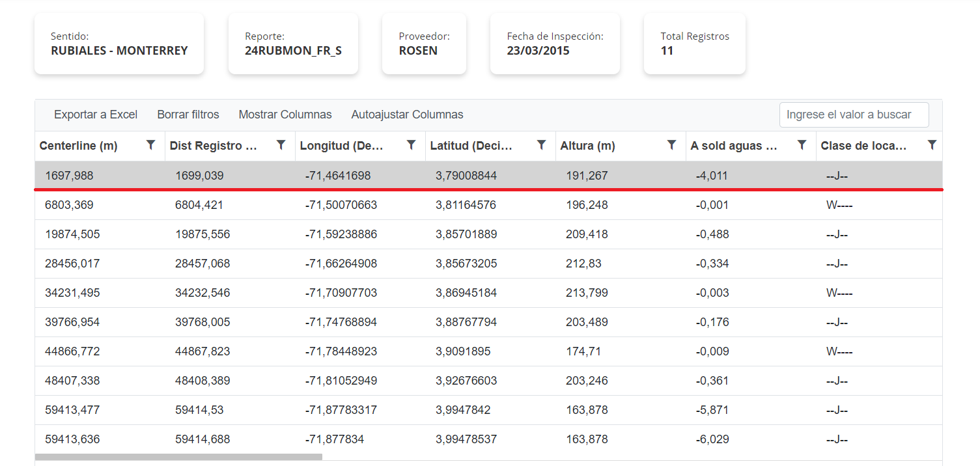Filter the Latitud column values
The height and width of the screenshot is (466, 980).
tap(542, 145)
